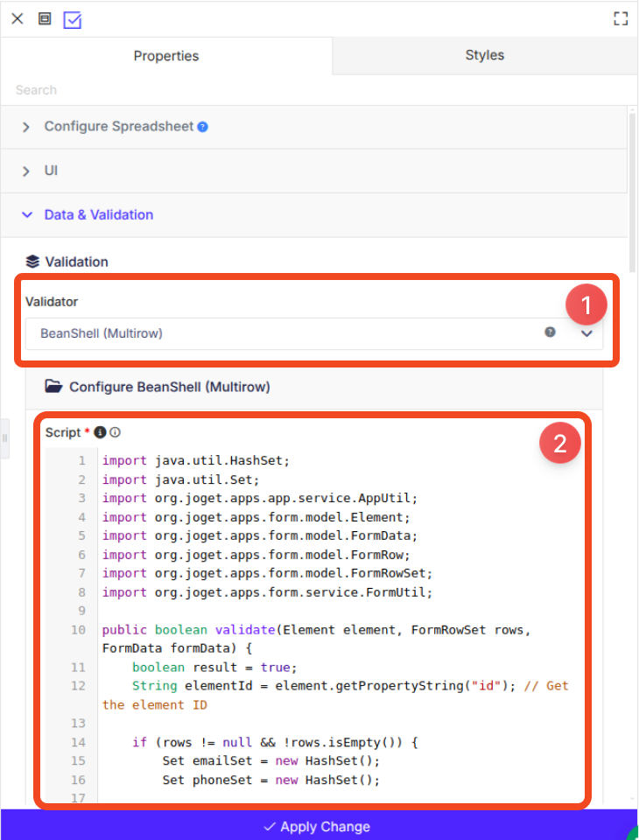
Task: Click the outlined info icon next to Script
Action: pos(116,432)
